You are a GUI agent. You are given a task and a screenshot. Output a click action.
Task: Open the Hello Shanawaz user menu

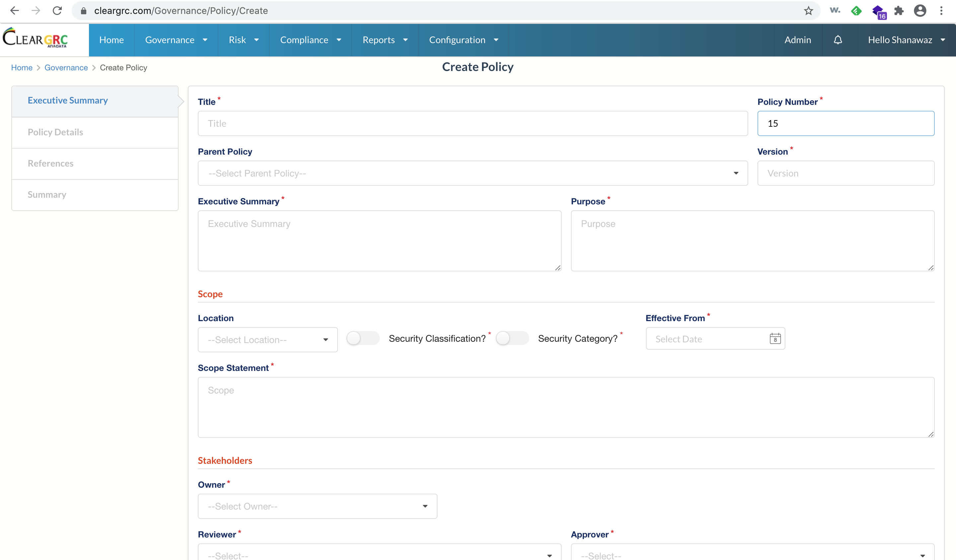(x=906, y=40)
